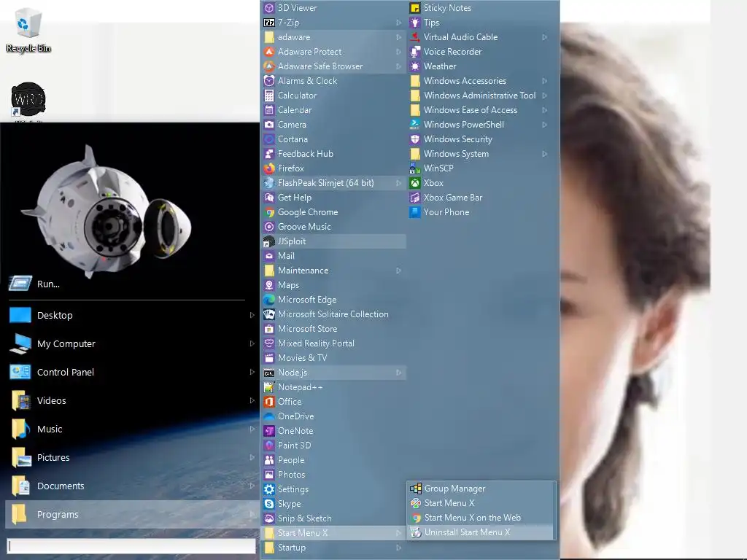The image size is (747, 560).
Task: Click the Microsoft Edge icon
Action: (x=269, y=300)
